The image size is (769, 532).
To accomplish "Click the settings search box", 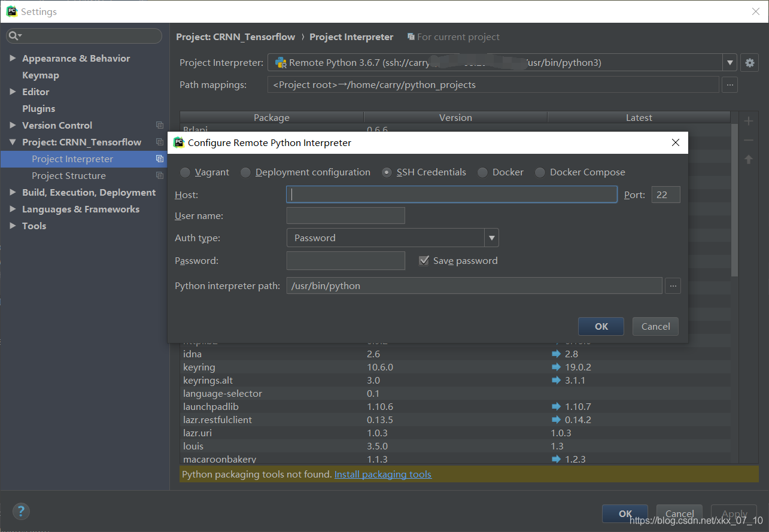I will click(x=84, y=36).
